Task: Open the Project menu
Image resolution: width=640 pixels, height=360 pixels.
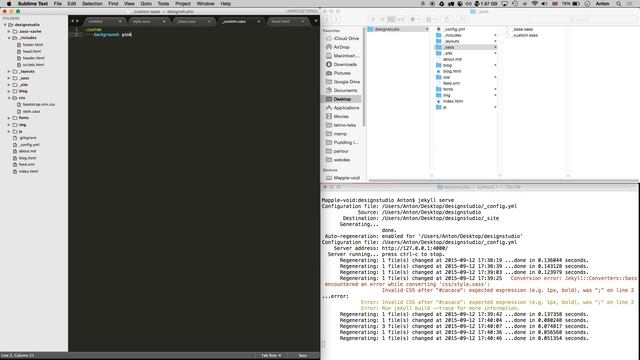Action: tap(183, 4)
